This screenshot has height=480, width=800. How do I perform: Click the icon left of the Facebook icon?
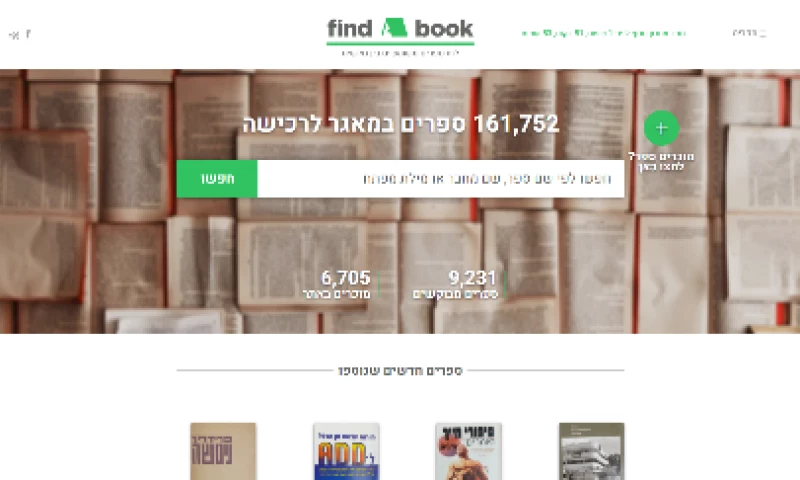pos(14,34)
